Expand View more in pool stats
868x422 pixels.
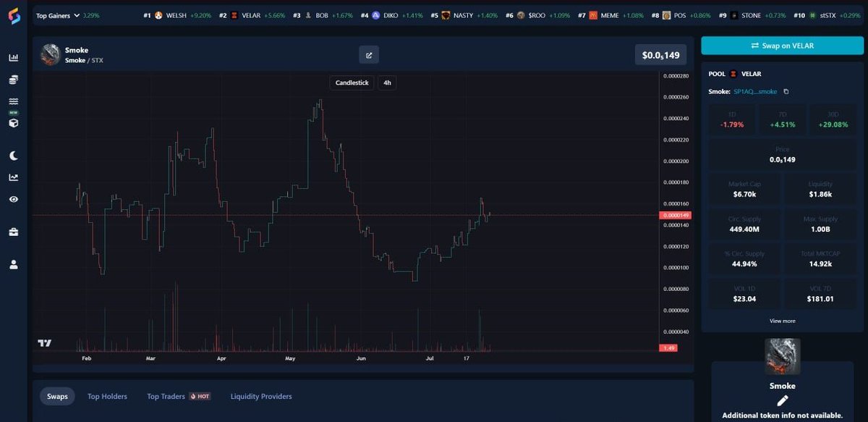point(782,321)
